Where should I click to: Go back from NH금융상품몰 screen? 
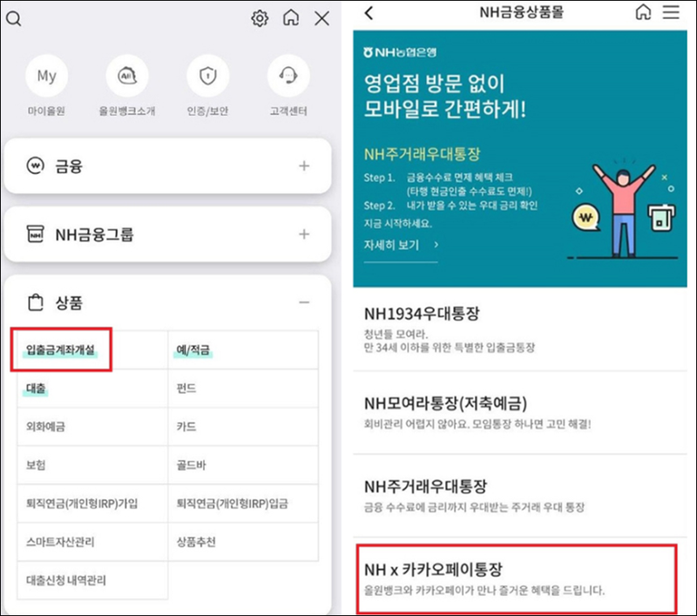[x=369, y=13]
